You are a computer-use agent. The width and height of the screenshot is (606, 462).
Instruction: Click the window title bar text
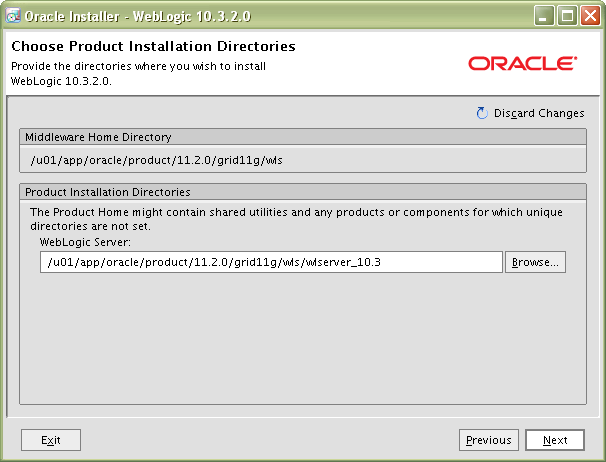click(x=139, y=16)
